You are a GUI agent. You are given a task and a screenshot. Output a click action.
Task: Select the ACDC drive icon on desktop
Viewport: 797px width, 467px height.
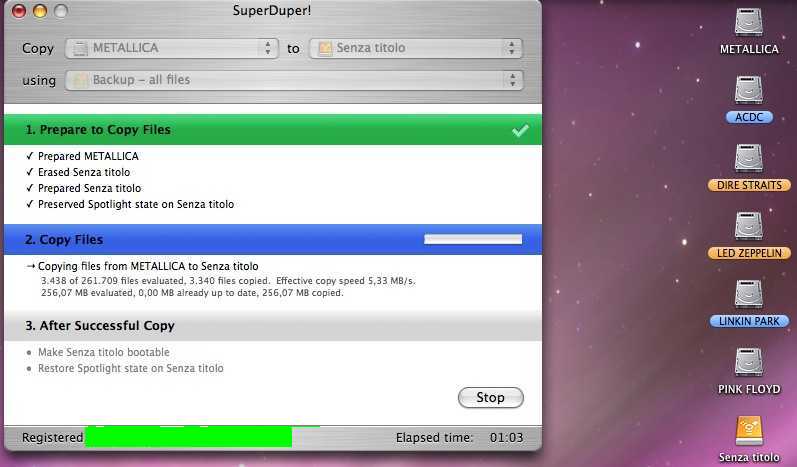point(749,90)
